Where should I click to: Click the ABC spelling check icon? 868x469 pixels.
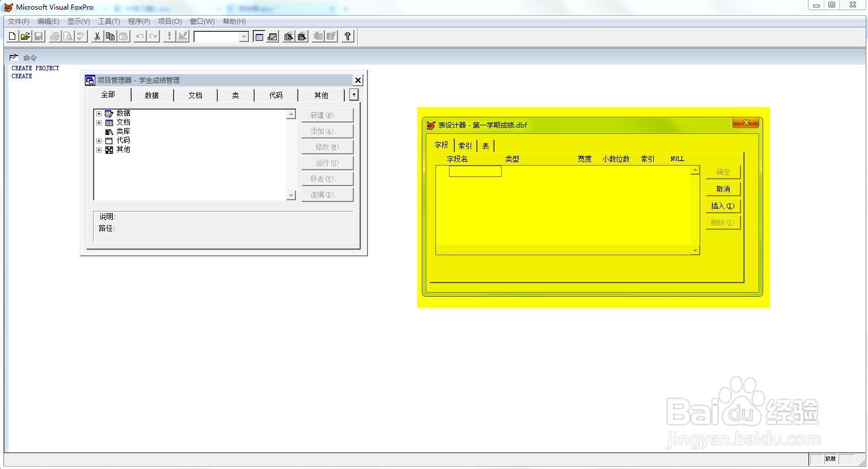(81, 36)
